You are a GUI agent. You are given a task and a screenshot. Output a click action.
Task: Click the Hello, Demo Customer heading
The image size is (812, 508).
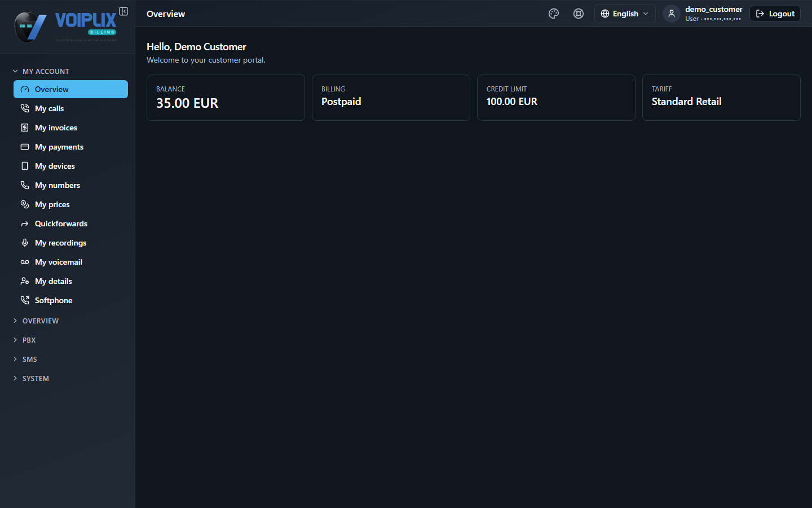pos(196,47)
